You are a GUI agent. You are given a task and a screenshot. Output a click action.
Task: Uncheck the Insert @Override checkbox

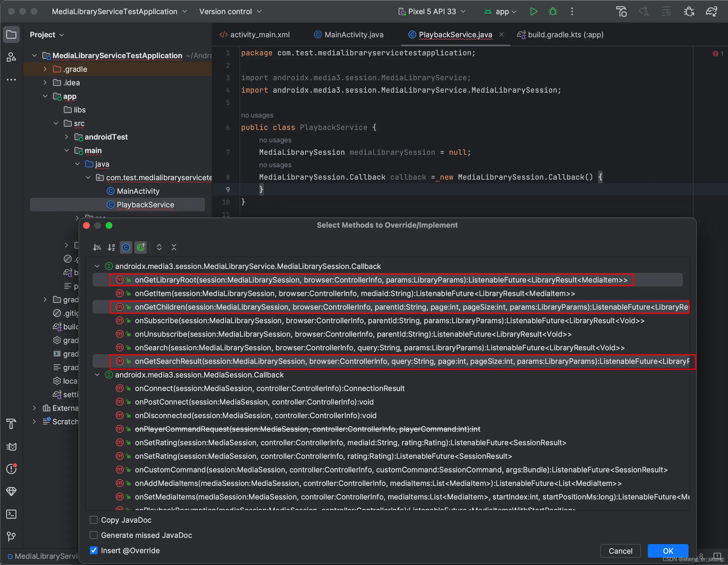(94, 550)
